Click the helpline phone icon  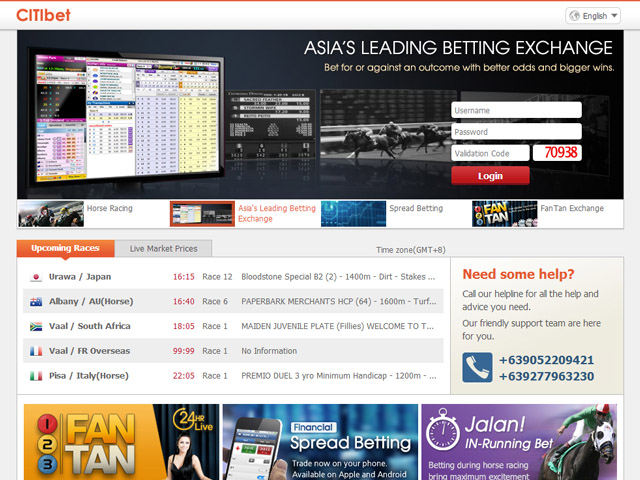(x=477, y=368)
